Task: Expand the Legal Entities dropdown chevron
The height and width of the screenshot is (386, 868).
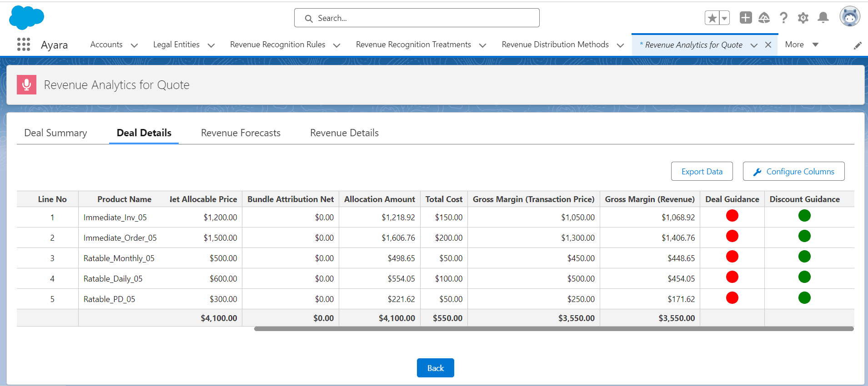Action: pos(211,45)
